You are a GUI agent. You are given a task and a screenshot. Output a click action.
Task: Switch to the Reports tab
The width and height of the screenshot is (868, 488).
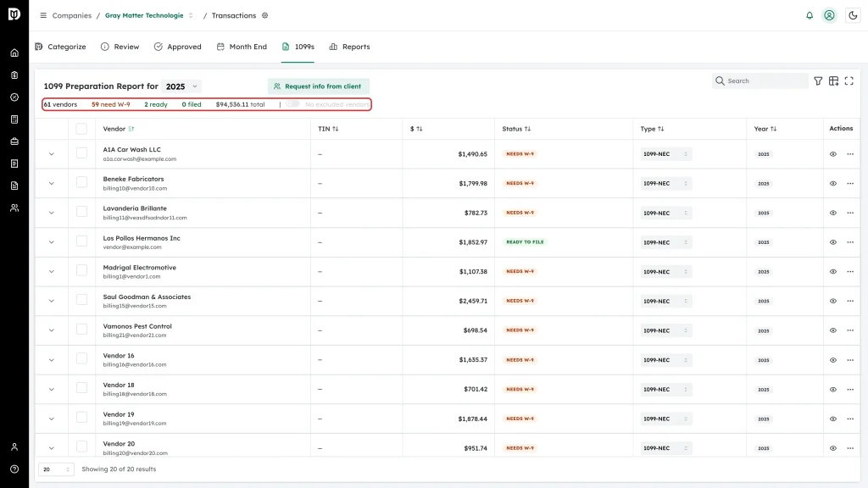click(x=349, y=47)
